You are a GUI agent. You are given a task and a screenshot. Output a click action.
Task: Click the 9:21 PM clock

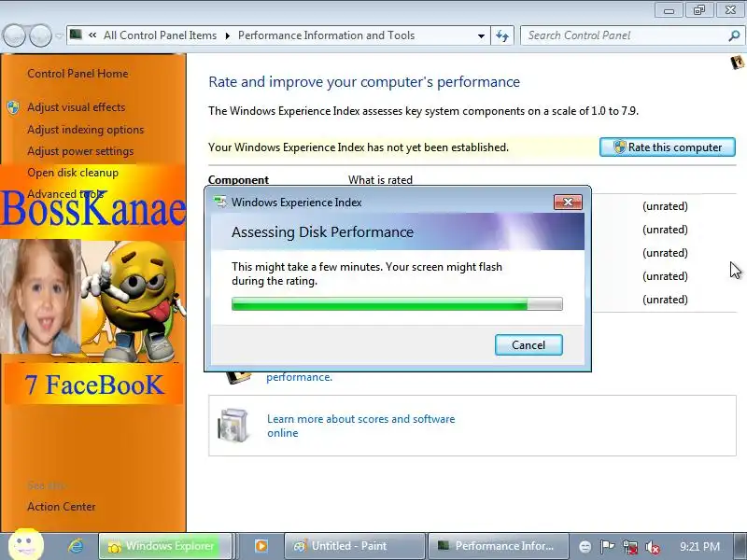coord(699,546)
